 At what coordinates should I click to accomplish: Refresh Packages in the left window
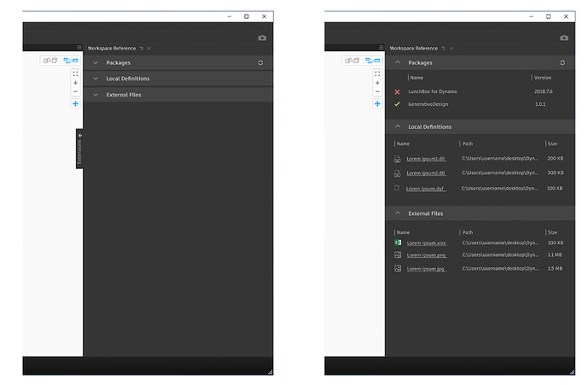coord(260,62)
